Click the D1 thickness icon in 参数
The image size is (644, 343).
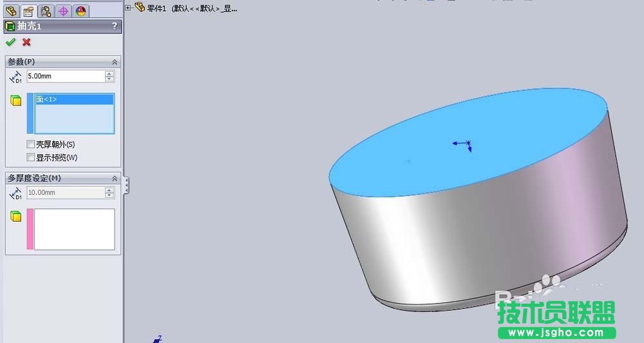(15, 77)
